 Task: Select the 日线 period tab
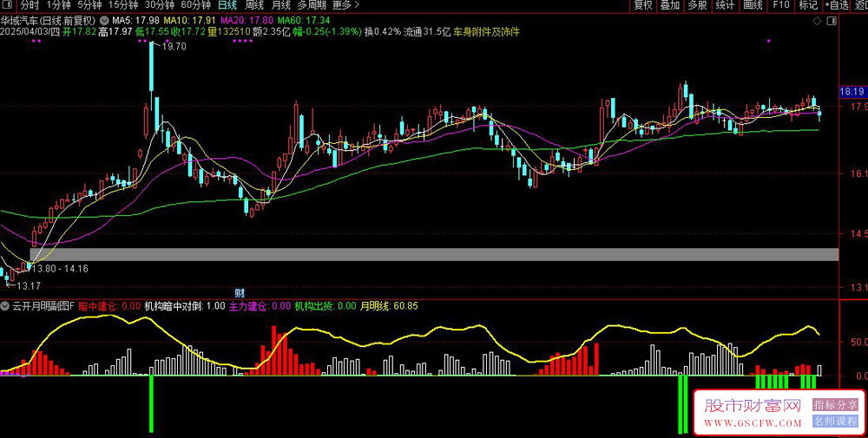[227, 5]
